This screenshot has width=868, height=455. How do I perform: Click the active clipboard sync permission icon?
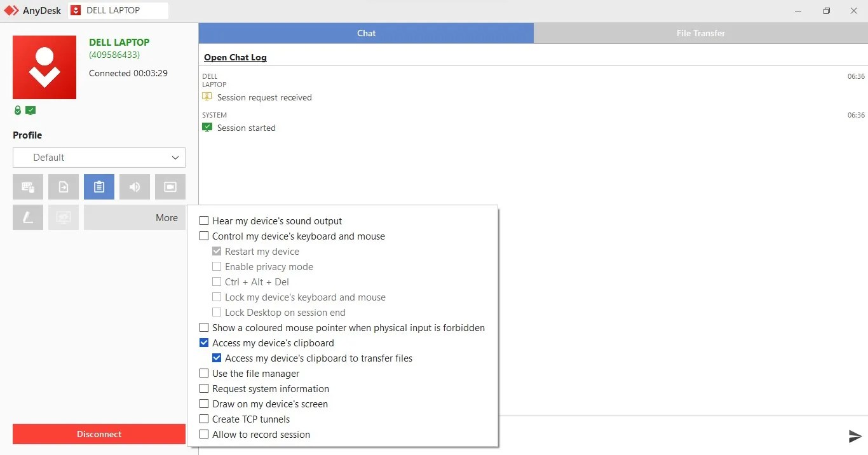point(98,187)
